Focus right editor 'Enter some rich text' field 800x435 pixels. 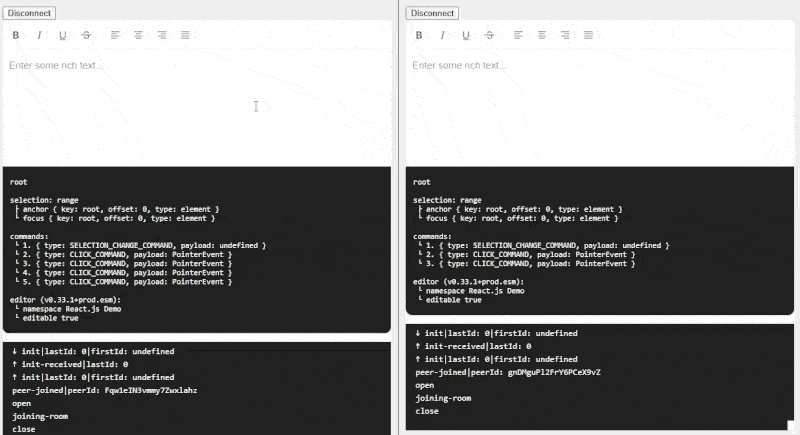[x=600, y=107]
